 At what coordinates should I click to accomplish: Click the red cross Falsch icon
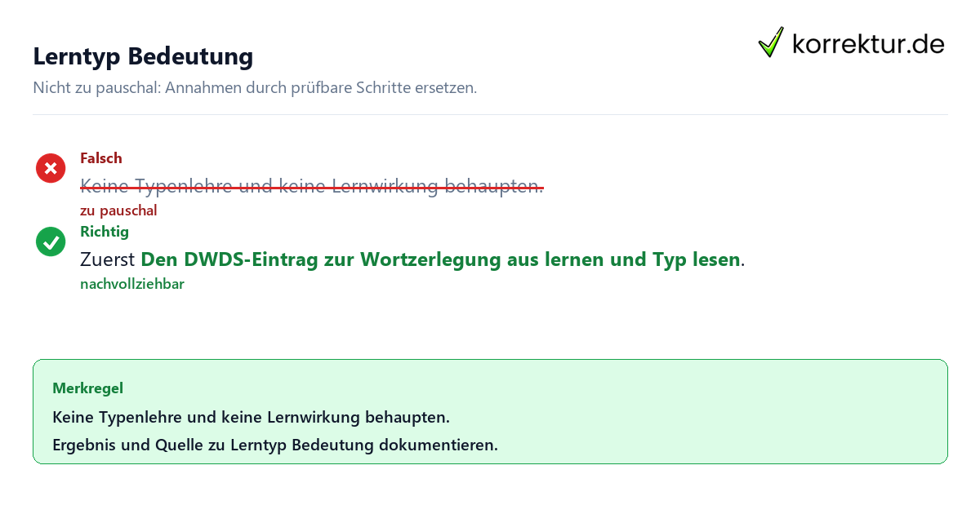coord(51,168)
